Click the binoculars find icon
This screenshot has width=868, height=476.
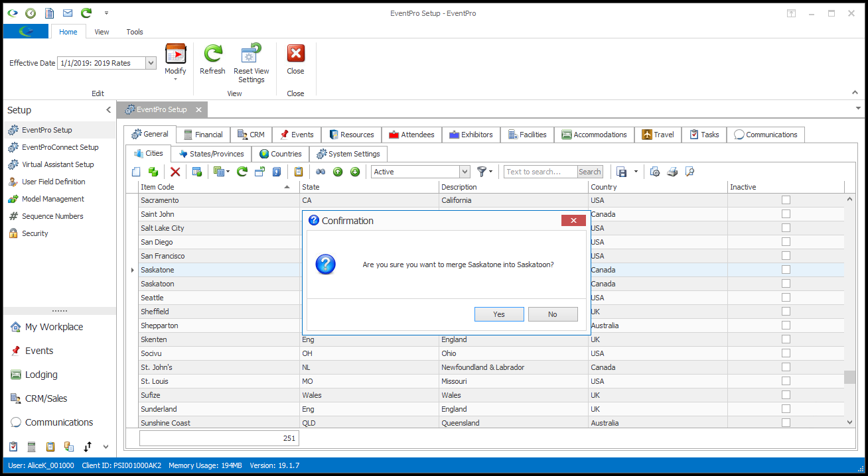(x=321, y=172)
